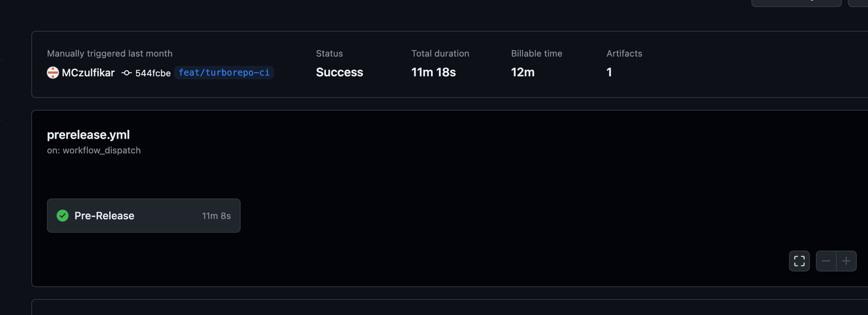Click the 11m 8s job duration

point(216,216)
